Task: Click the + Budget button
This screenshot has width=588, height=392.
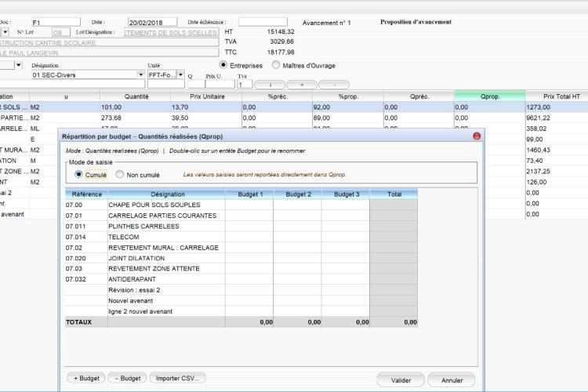Action: click(86, 378)
